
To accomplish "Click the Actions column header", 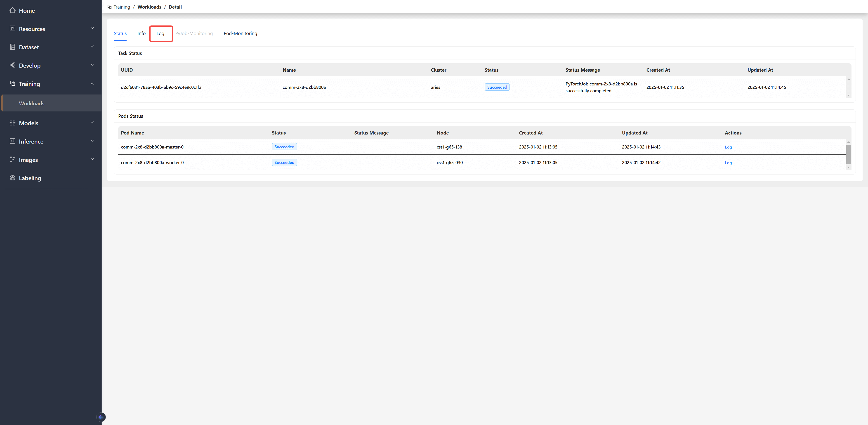I will click(x=733, y=133).
